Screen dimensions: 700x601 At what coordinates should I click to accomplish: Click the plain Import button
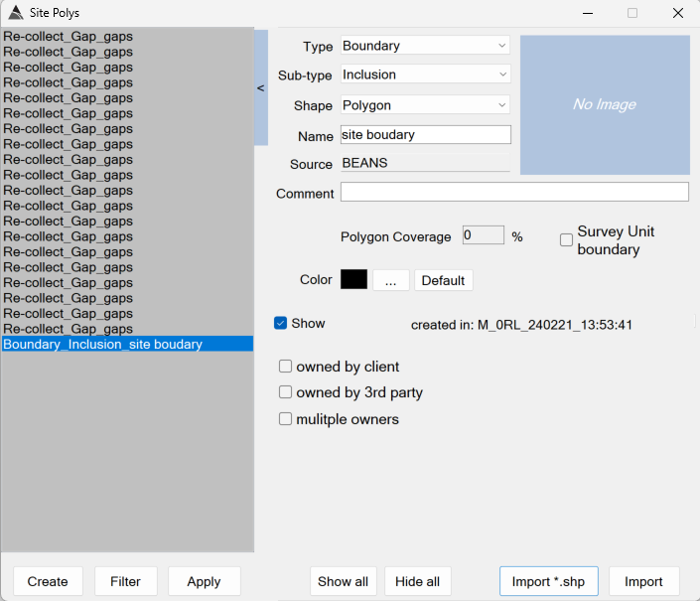pyautogui.click(x=643, y=581)
